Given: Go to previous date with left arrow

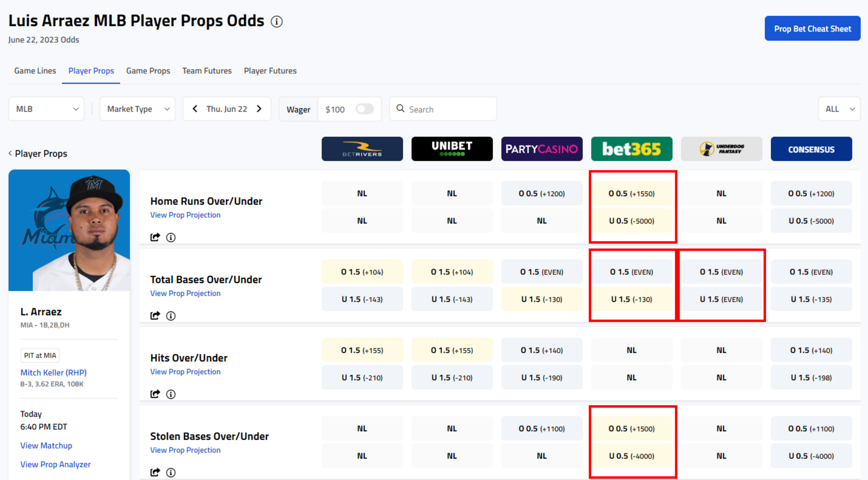Looking at the screenshot, I should coord(195,109).
